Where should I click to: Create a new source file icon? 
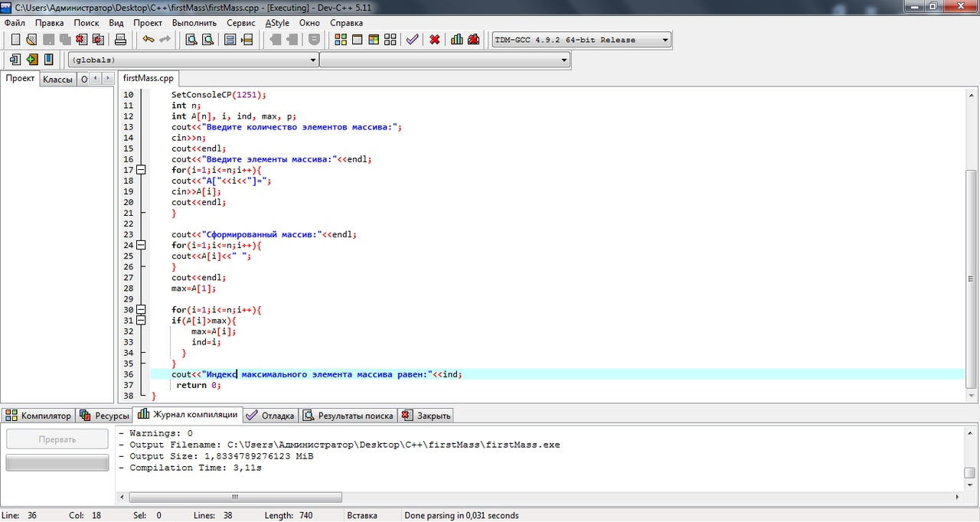pos(15,40)
